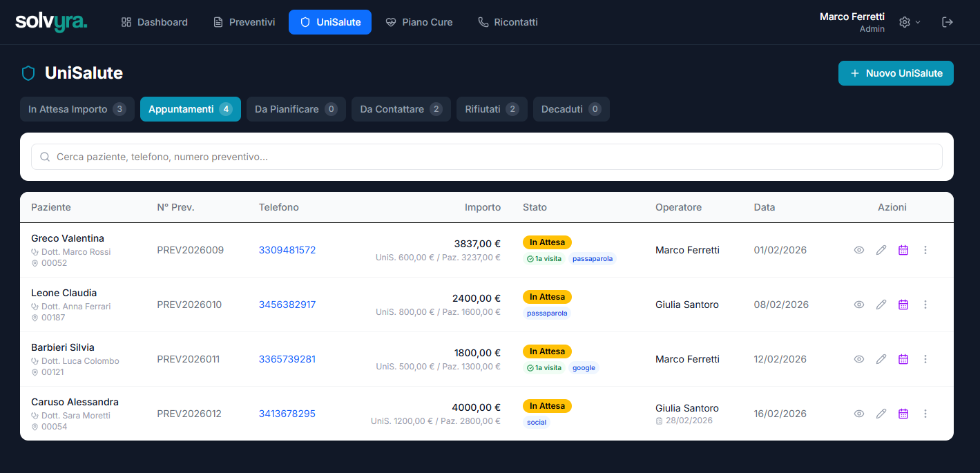Expand the settings gear dropdown
Screen dimensions: 980x473
tap(908, 21)
